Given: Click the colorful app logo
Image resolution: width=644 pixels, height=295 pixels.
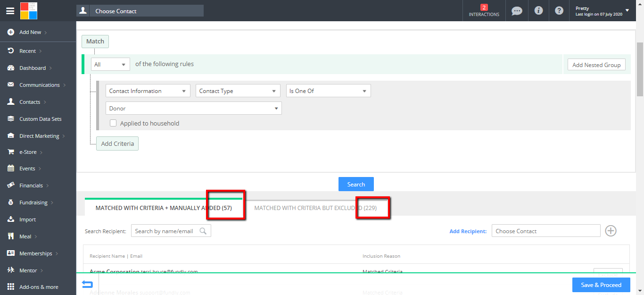Looking at the screenshot, I should pyautogui.click(x=29, y=10).
